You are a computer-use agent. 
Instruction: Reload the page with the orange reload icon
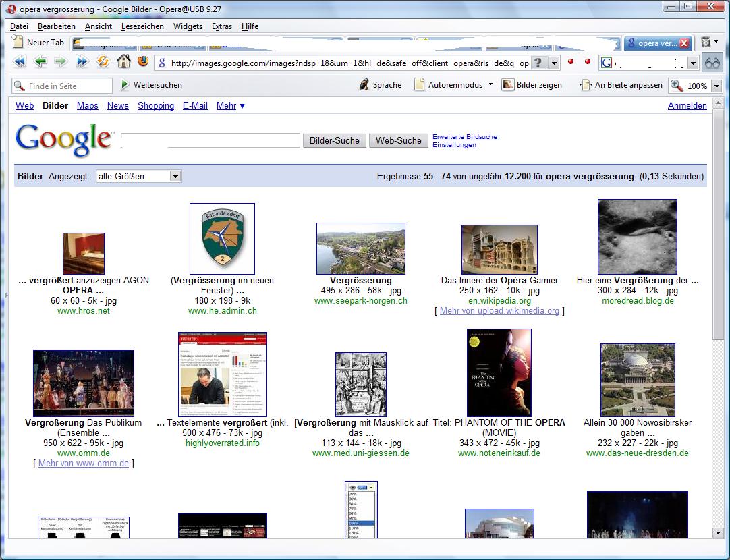(103, 62)
